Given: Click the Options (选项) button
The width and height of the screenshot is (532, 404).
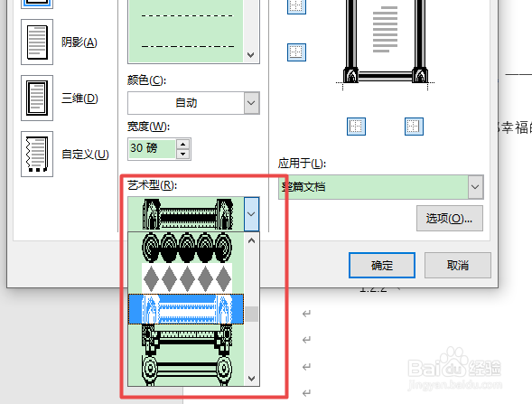Looking at the screenshot, I should pos(450,219).
